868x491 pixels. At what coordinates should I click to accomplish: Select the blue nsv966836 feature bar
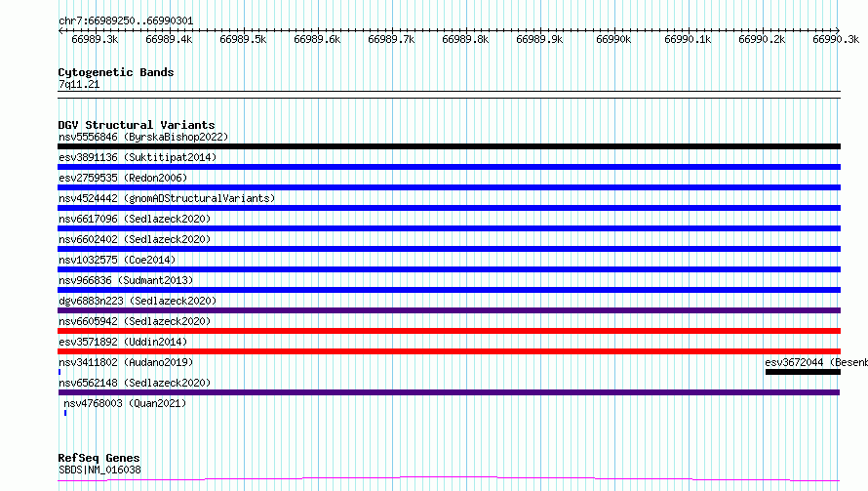point(449,290)
